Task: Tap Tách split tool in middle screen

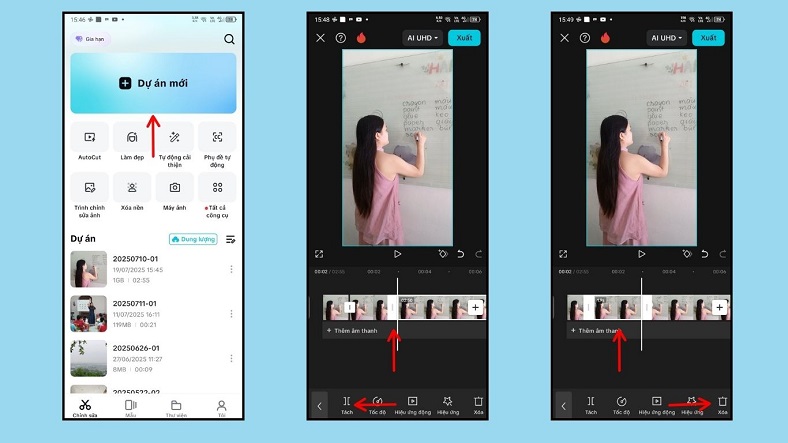Action: (x=347, y=402)
